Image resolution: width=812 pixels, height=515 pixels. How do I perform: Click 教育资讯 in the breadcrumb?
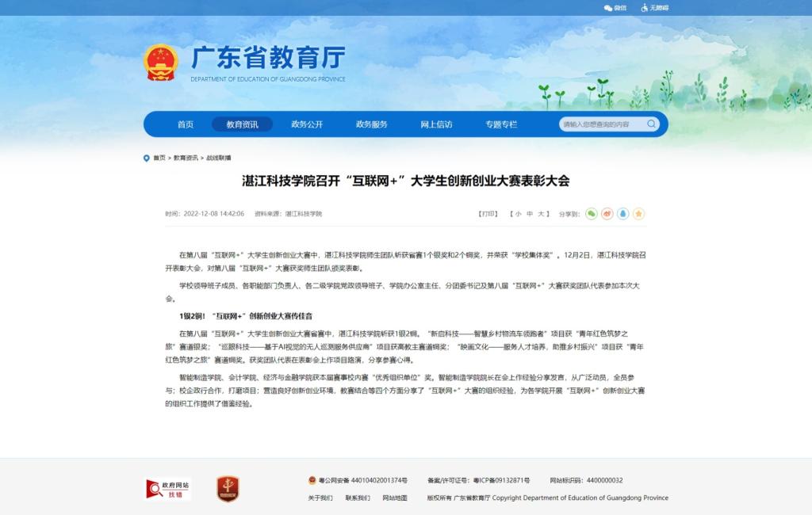pyautogui.click(x=186, y=158)
